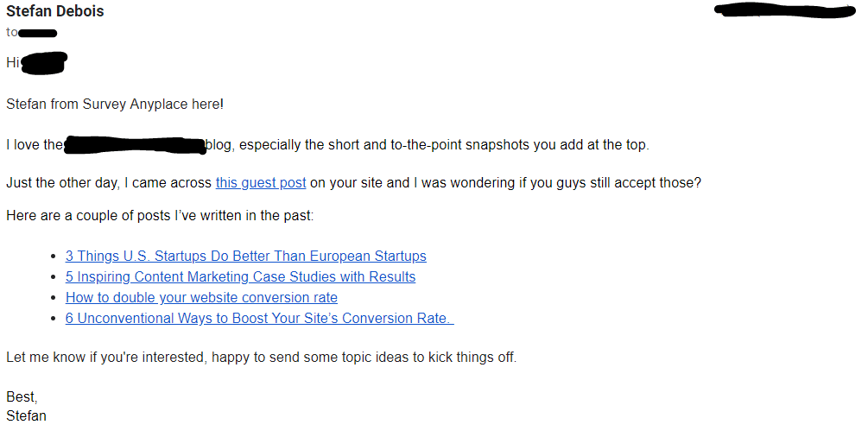Open the "3 Things U.S. Startups Do Better" link
868x431 pixels.
tap(246, 257)
